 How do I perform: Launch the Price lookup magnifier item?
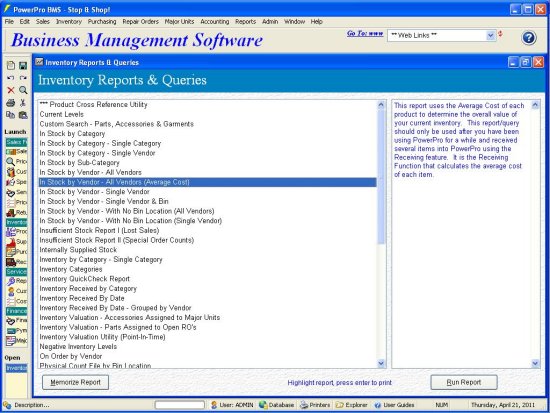coord(16,161)
